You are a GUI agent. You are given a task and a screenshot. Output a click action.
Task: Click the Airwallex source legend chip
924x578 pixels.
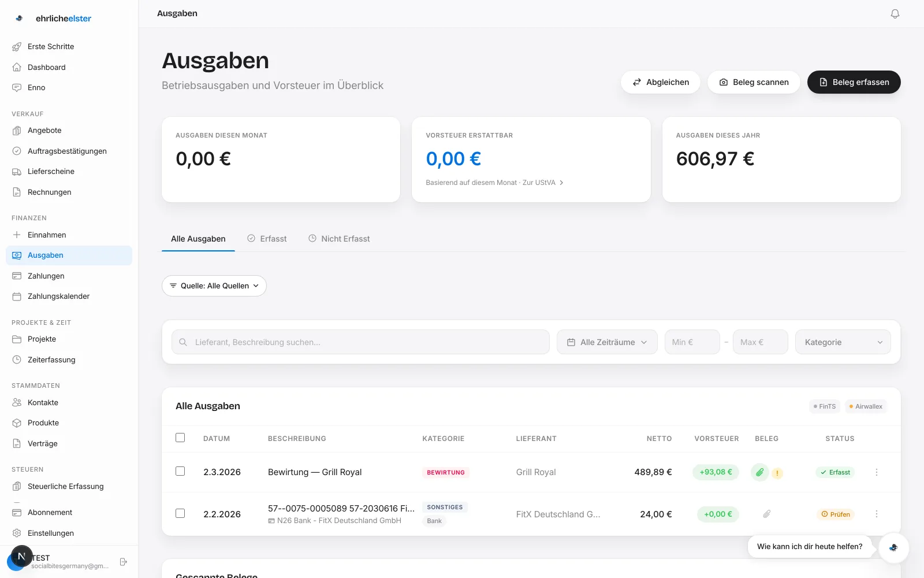(866, 406)
